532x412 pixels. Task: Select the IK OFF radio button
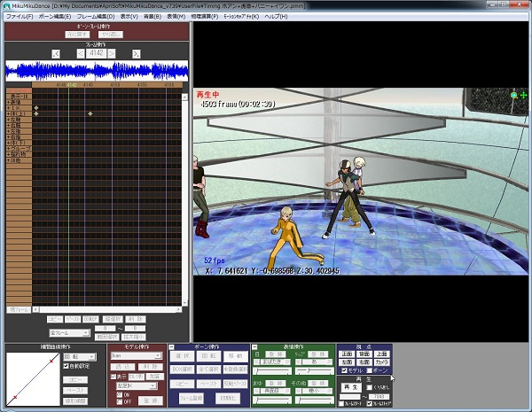(119, 402)
